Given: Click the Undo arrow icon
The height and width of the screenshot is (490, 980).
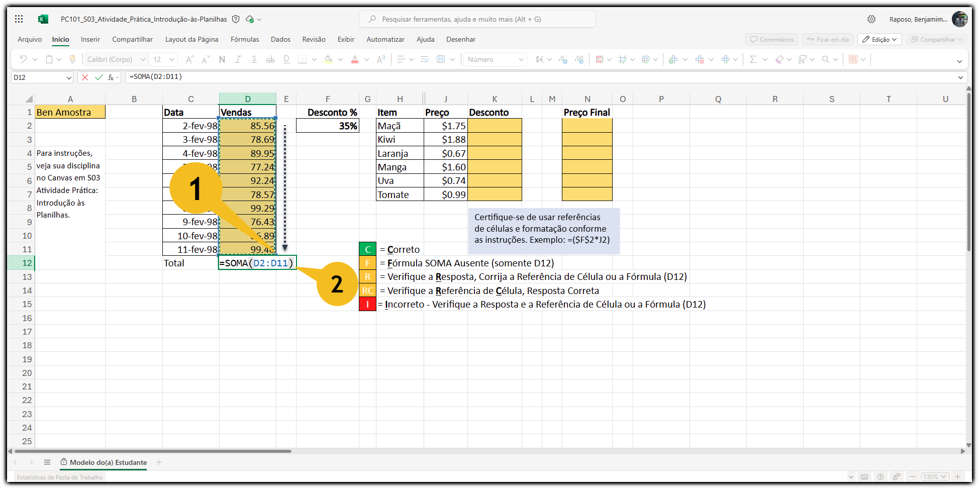Looking at the screenshot, I should tap(23, 59).
